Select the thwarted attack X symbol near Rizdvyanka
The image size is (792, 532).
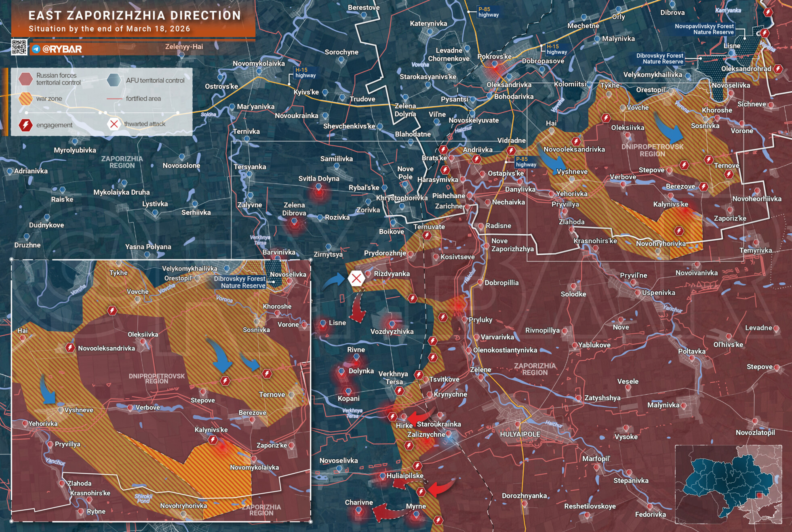tap(356, 278)
